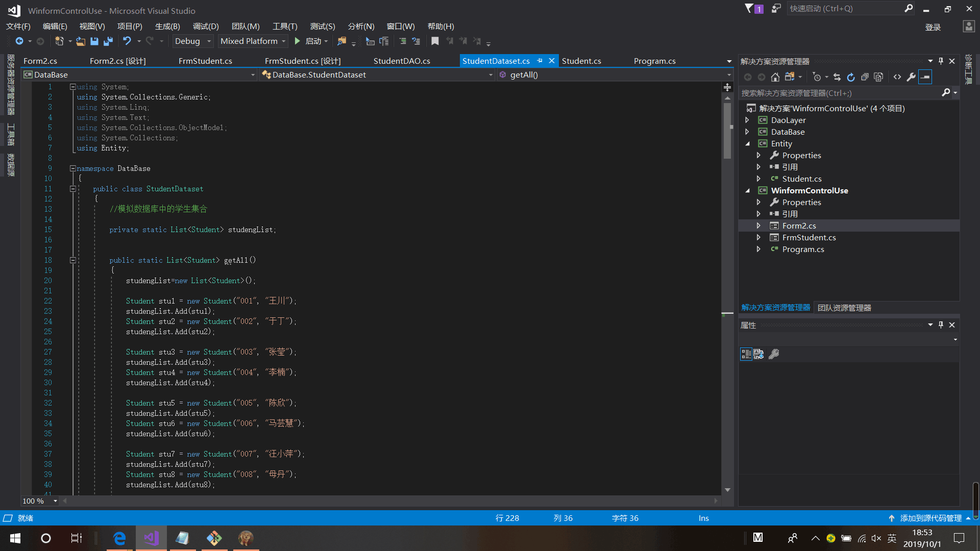Click View Code icon in Solution Explorer

[897, 77]
